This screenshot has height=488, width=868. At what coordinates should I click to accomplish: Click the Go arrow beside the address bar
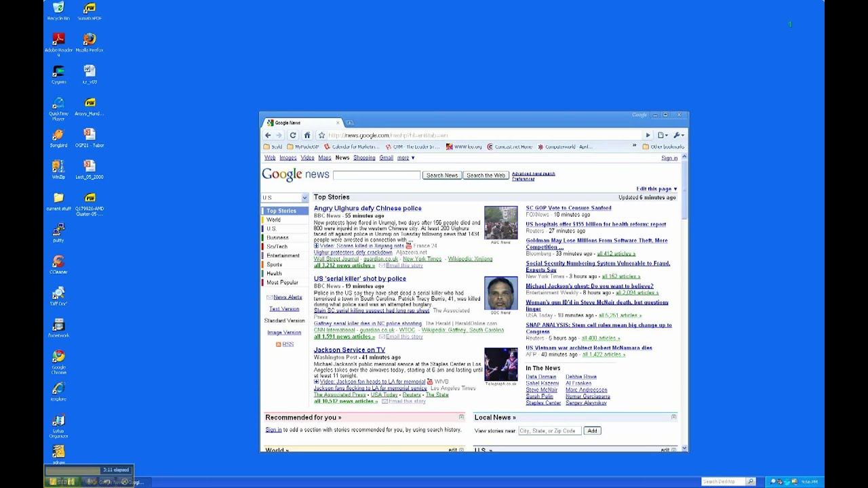[x=648, y=136]
